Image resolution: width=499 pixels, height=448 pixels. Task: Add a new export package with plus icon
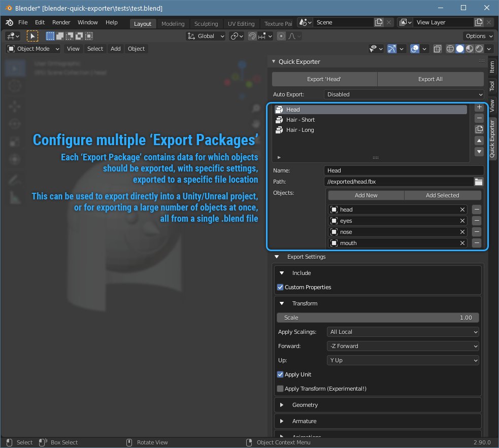pos(479,107)
